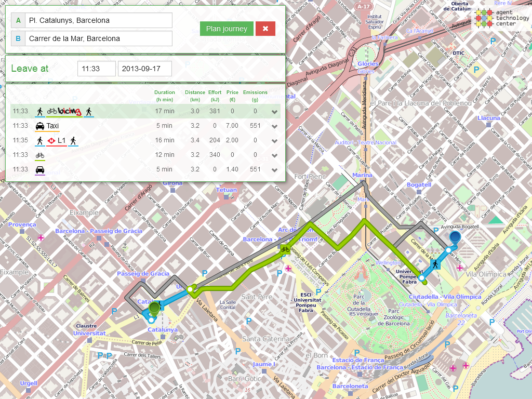Click the blue pedestrian marker on map
The height and width of the screenshot is (399, 532).
coord(435,264)
